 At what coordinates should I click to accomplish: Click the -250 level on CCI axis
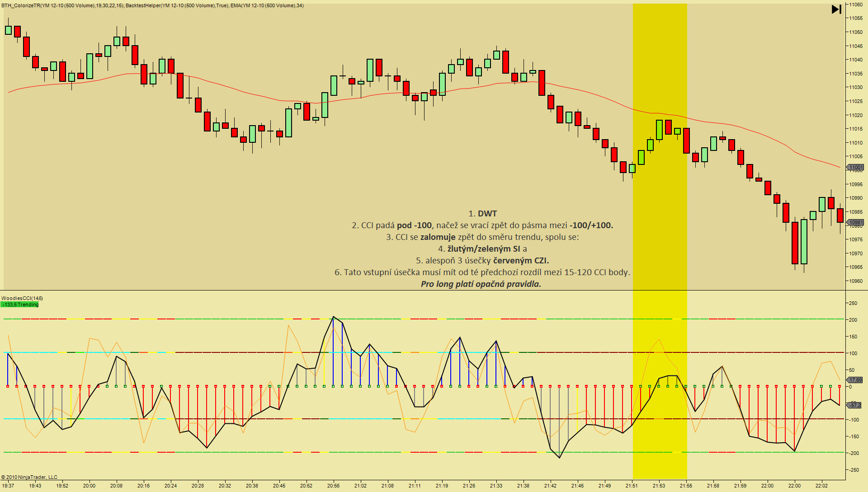(853, 470)
